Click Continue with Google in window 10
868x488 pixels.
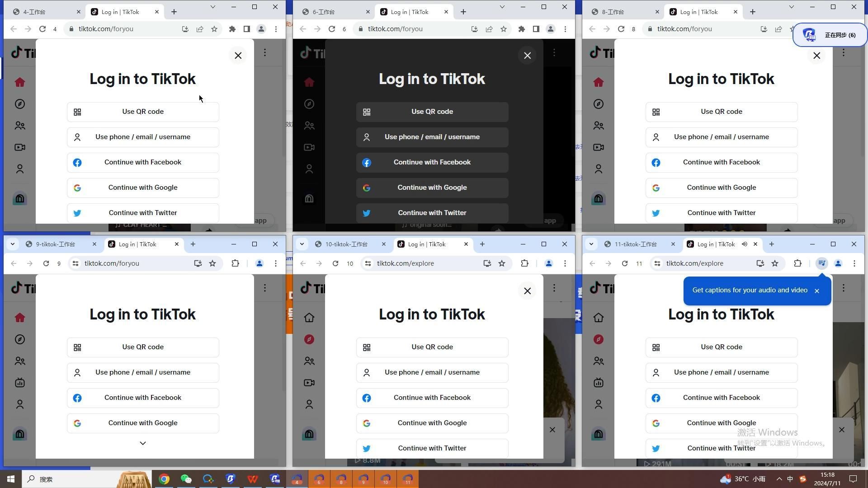click(x=432, y=423)
